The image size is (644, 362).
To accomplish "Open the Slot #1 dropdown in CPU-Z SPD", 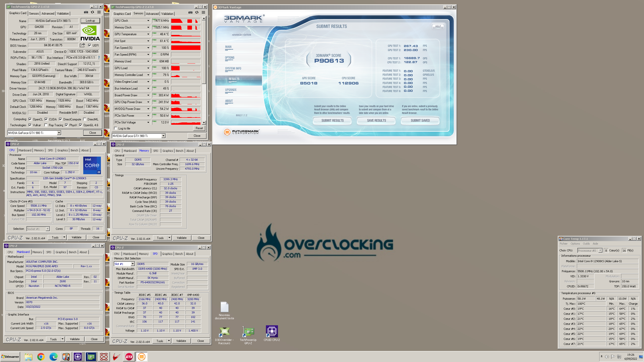I will click(x=133, y=264).
